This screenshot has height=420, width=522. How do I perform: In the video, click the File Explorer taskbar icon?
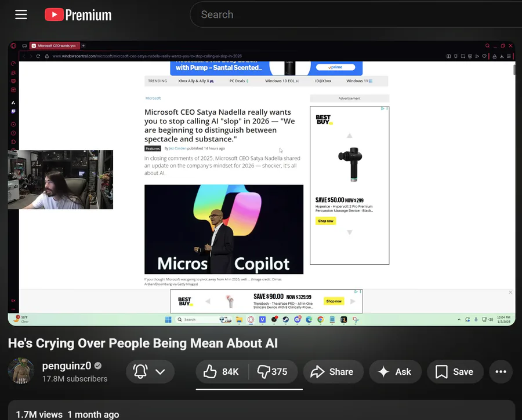239,320
